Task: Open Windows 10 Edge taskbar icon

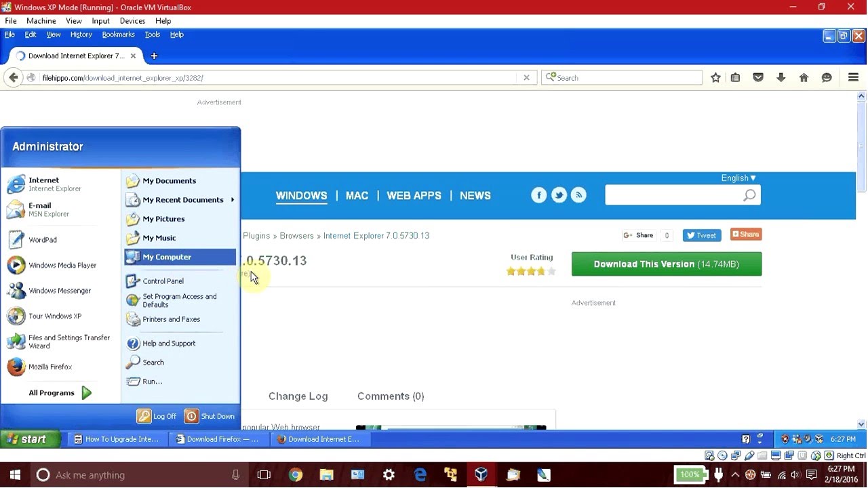Action: (420, 475)
